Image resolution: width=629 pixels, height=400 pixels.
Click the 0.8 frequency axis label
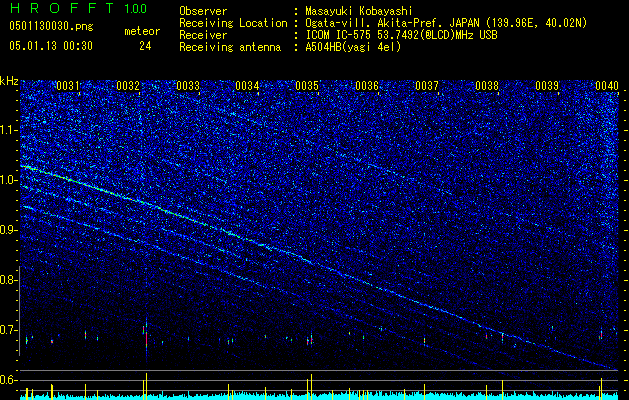point(9,280)
